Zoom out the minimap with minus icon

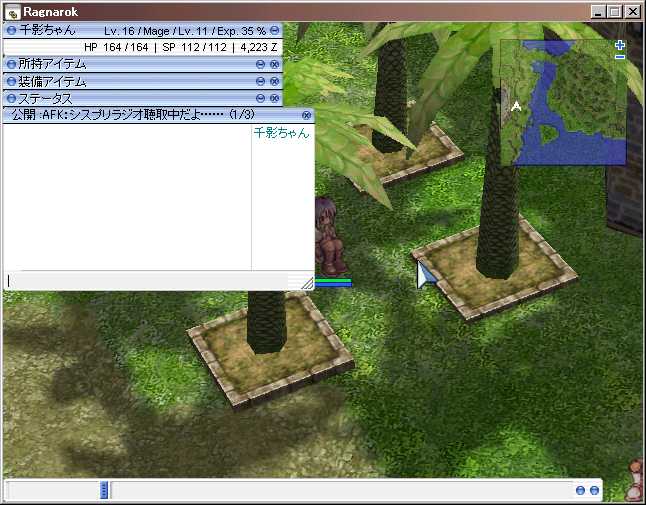(x=620, y=57)
